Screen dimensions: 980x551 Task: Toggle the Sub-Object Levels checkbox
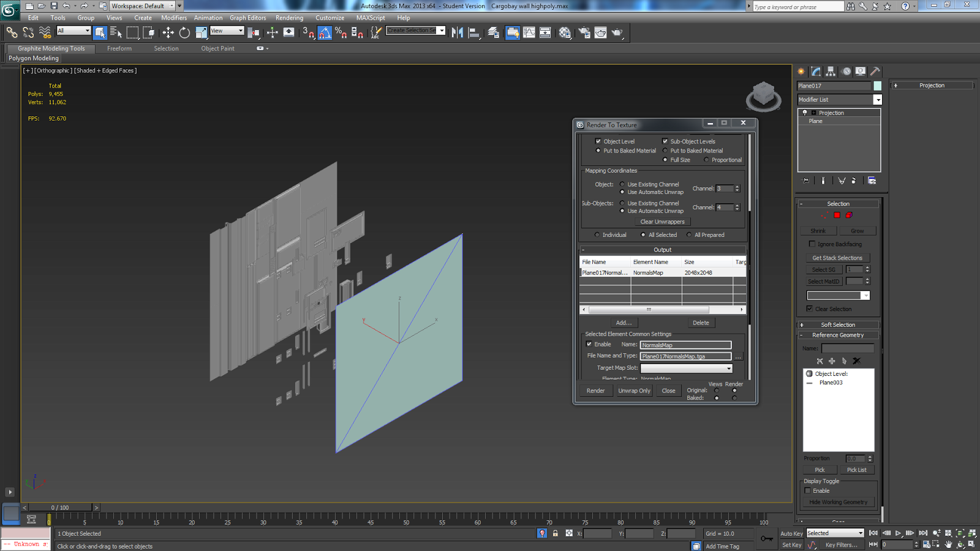(665, 141)
